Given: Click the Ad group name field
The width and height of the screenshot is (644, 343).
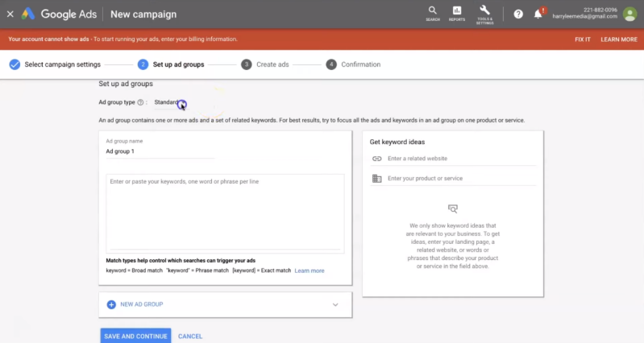Looking at the screenshot, I should click(x=160, y=151).
